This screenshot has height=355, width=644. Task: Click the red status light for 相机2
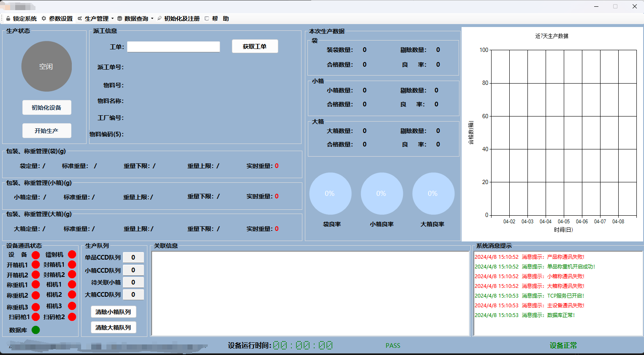[x=72, y=295]
